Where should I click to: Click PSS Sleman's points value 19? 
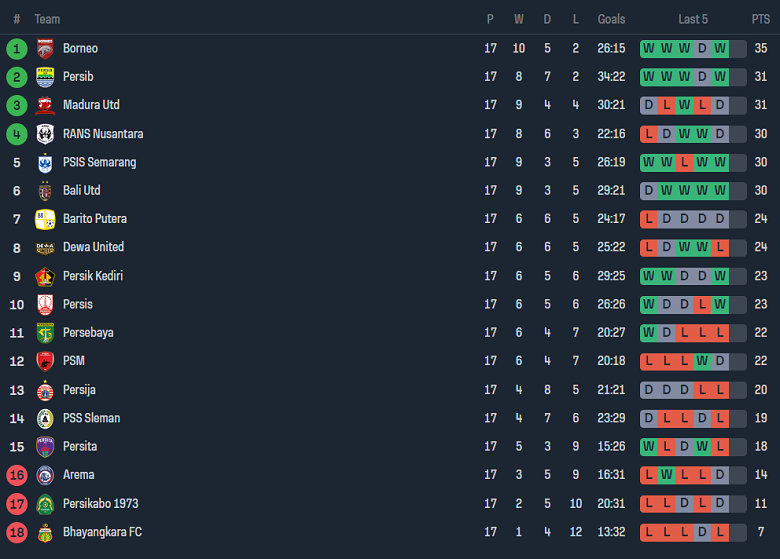(761, 418)
